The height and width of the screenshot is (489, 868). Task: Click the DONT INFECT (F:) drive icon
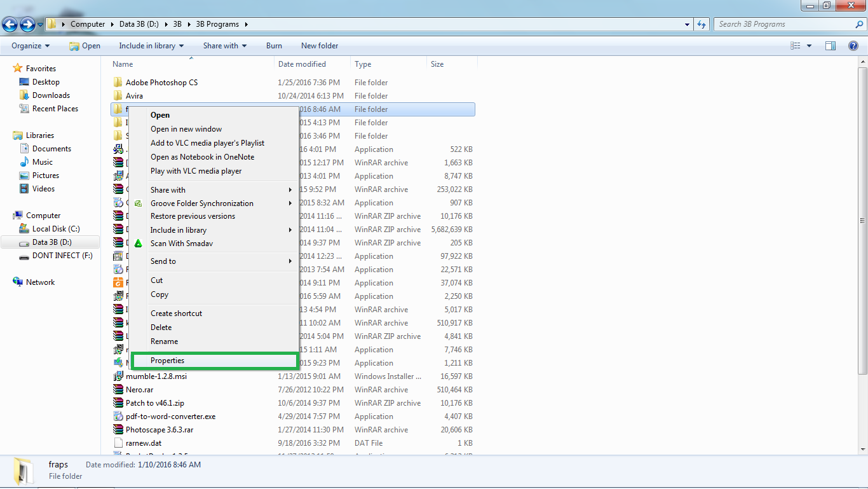[24, 256]
